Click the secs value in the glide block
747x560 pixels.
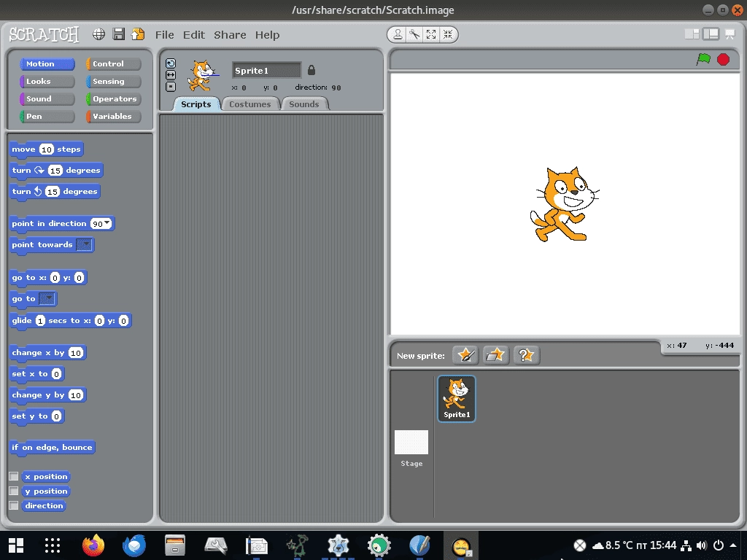click(x=41, y=321)
